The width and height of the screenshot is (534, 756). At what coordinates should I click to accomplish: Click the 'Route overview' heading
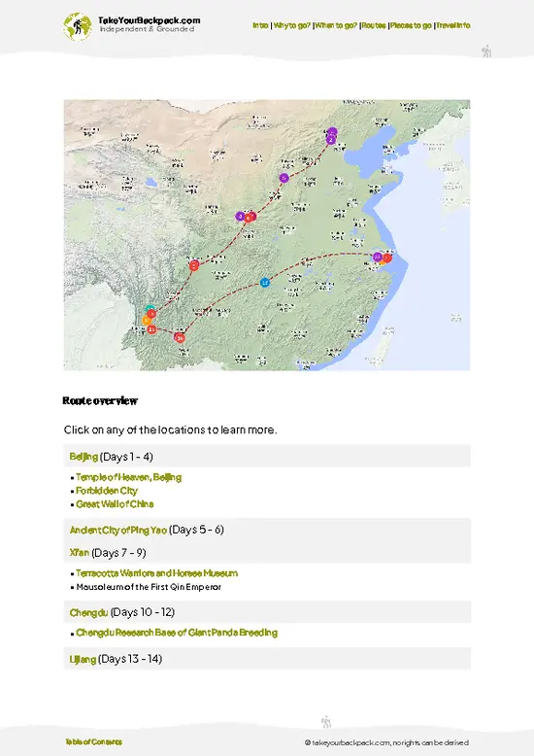click(x=100, y=400)
